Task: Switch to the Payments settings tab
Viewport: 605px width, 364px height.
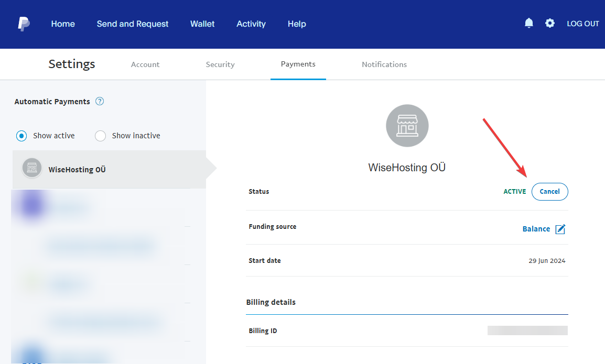Action: pyautogui.click(x=298, y=64)
